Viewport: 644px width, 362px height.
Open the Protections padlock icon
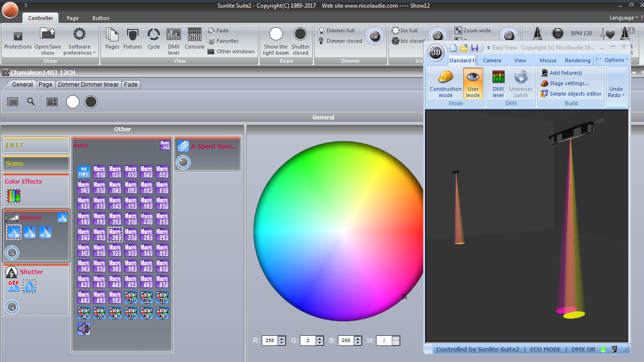(18, 35)
